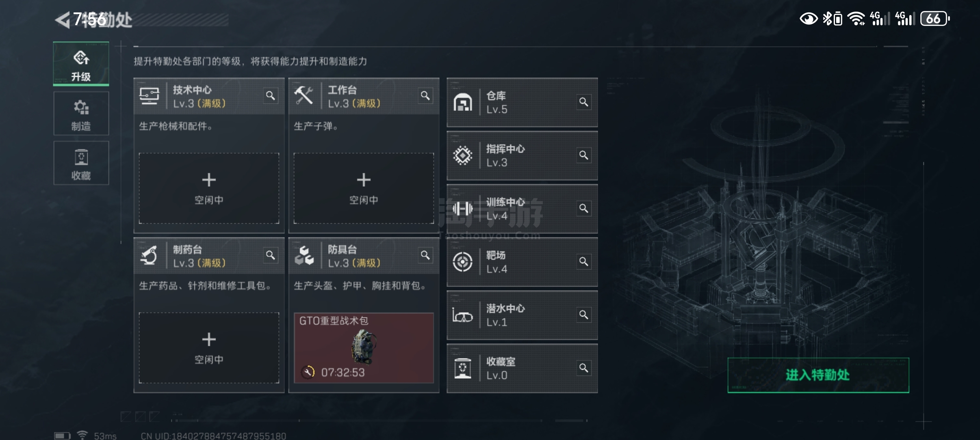Open 仓库 details magnifier icon
Screen dimensions: 980x440
pyautogui.click(x=584, y=102)
